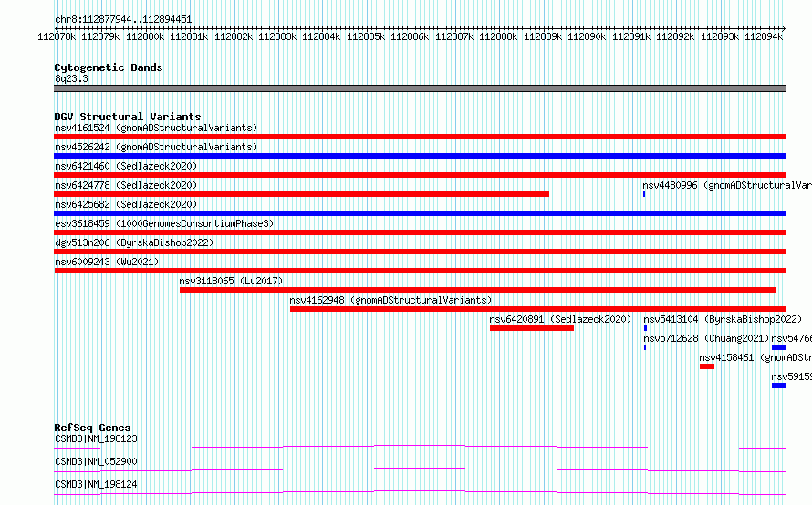
Task: Click the nsv4526242 gnomAD variant label
Action: coord(156,147)
